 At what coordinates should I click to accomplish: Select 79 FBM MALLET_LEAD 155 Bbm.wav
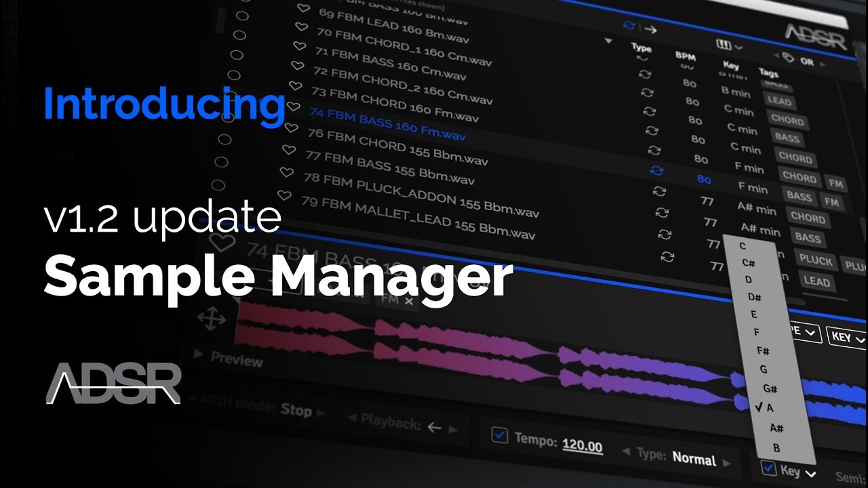point(418,216)
